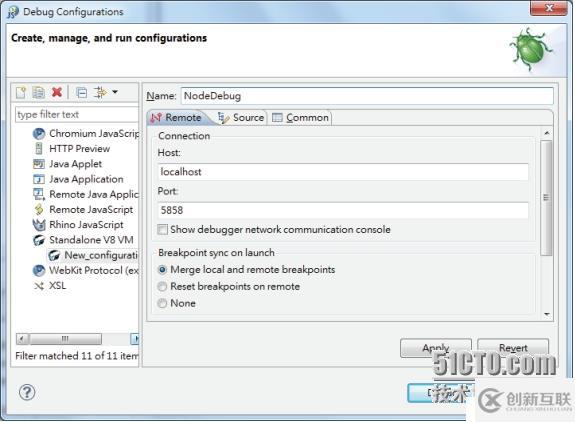
Task: Click the New launch configuration icon
Action: click(21, 93)
